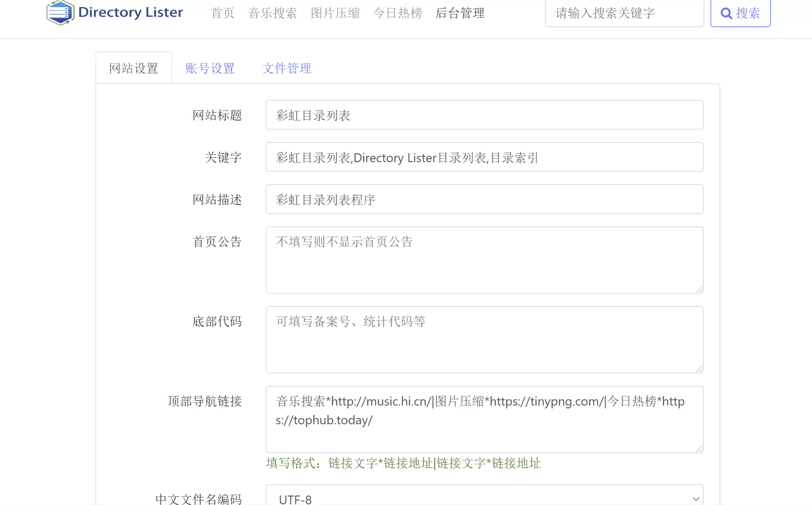Click on 网站描述 (Site Description) input field
812x505 pixels.
pos(485,200)
